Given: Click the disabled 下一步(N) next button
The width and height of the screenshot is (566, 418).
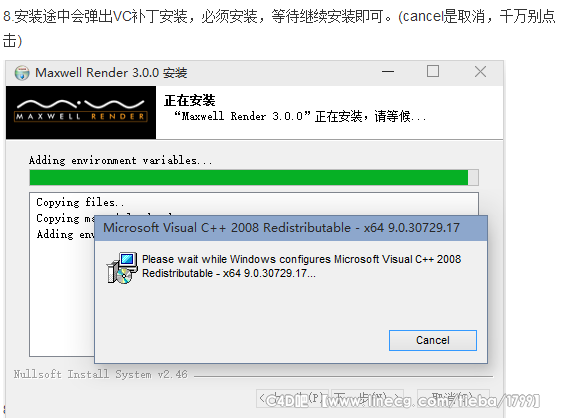Looking at the screenshot, I should point(367,398).
